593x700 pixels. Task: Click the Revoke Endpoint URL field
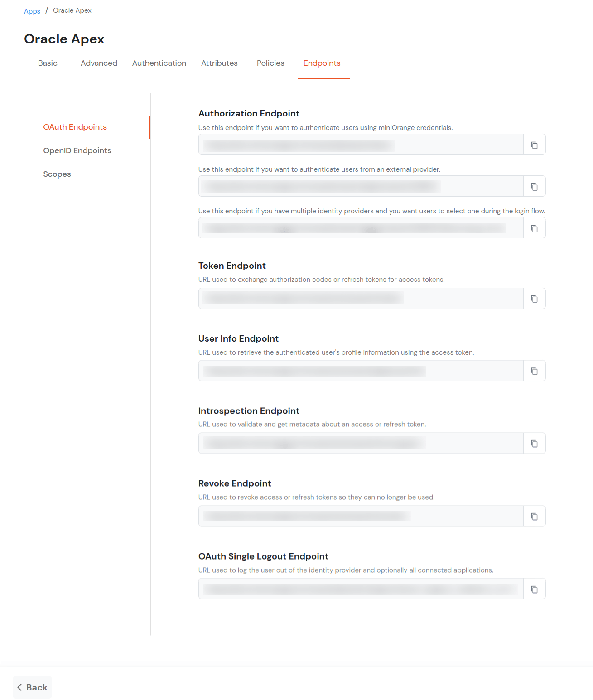click(361, 517)
